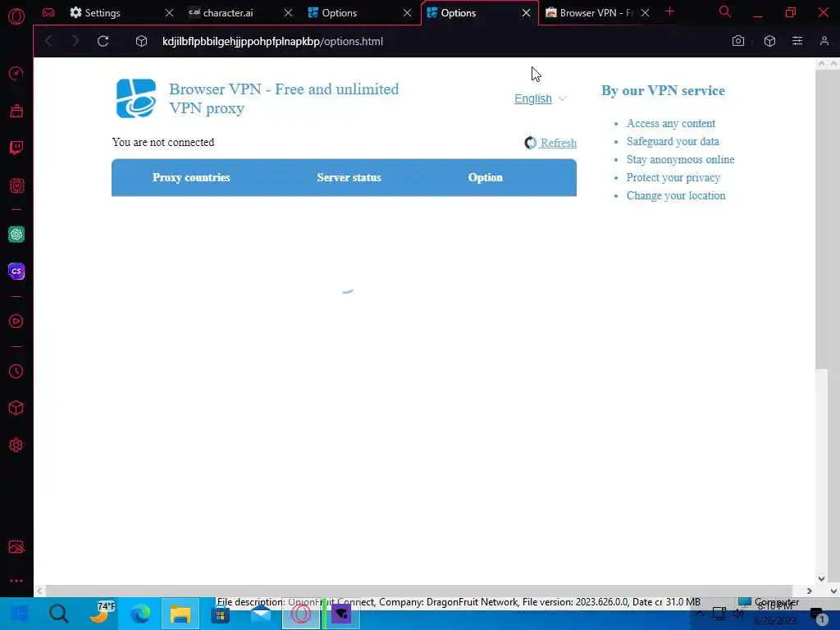Open the Mail app from taskbar

[x=261, y=614]
